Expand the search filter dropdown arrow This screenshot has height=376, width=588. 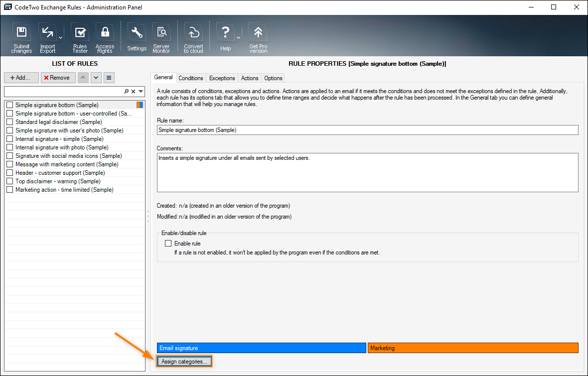click(x=141, y=92)
